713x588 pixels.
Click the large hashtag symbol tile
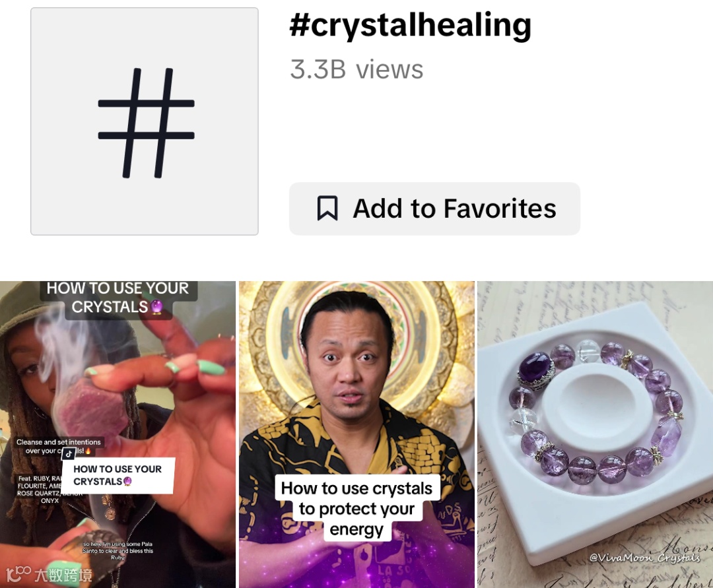[145, 121]
